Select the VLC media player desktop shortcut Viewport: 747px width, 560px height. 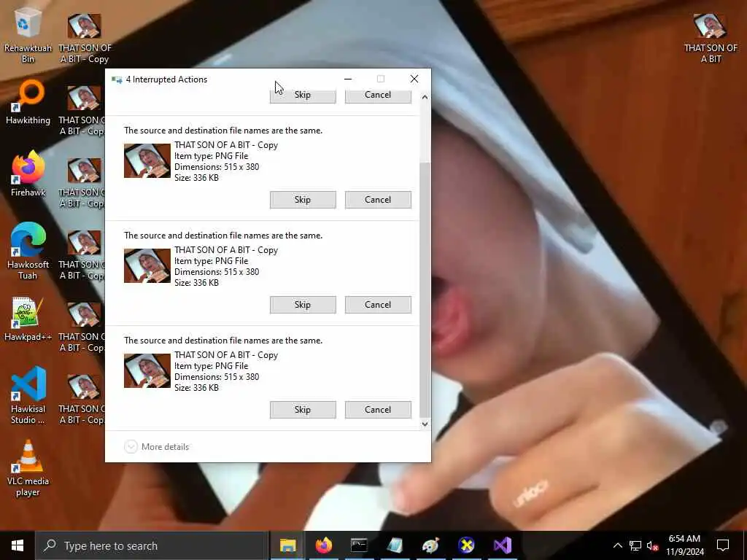click(28, 468)
